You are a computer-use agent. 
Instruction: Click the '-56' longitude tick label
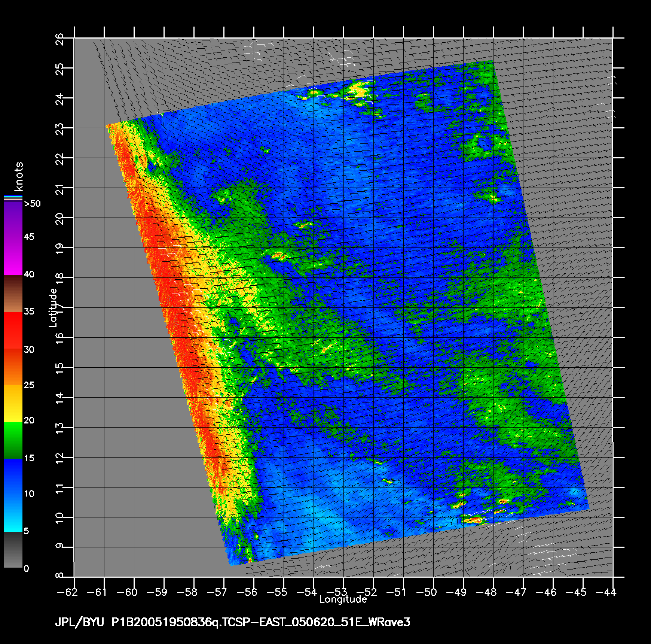click(x=247, y=592)
